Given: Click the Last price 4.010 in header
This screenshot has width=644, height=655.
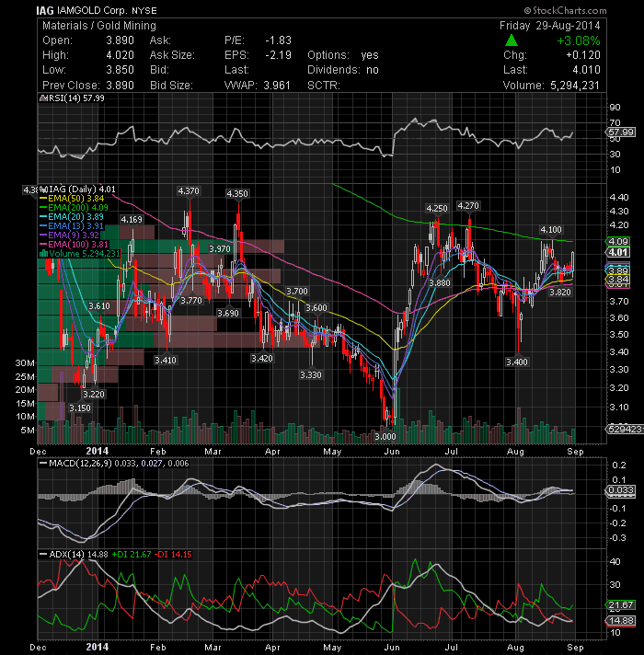Looking at the screenshot, I should click(586, 70).
